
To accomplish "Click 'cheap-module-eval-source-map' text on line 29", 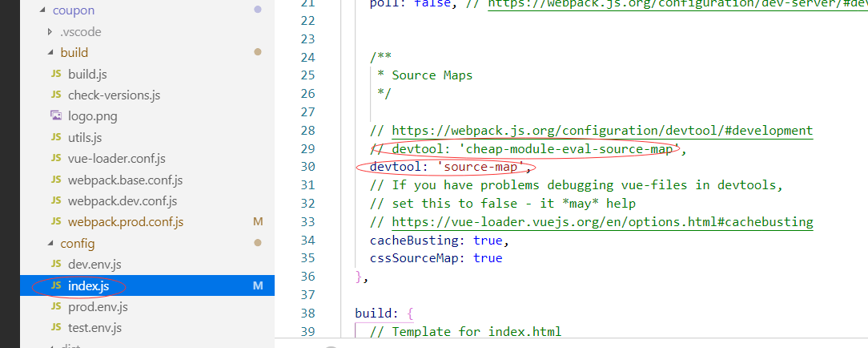I will click(569, 148).
